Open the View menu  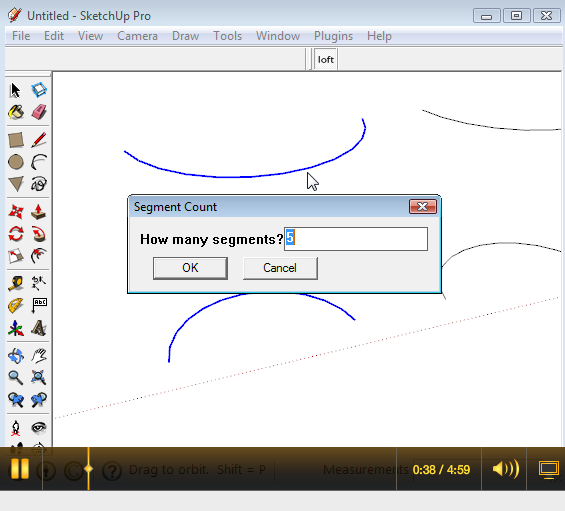pos(90,36)
